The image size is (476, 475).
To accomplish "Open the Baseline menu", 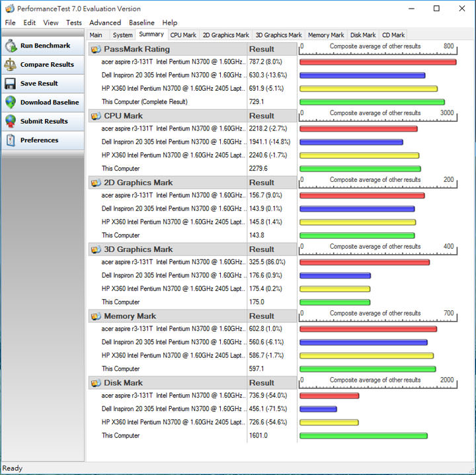I will click(x=141, y=22).
